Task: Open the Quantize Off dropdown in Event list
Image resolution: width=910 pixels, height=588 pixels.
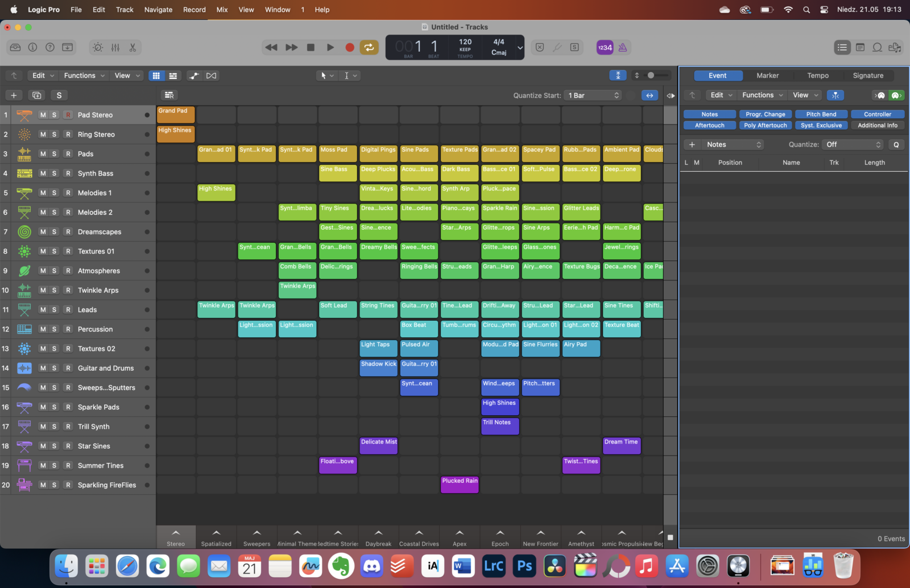Action: click(x=853, y=144)
